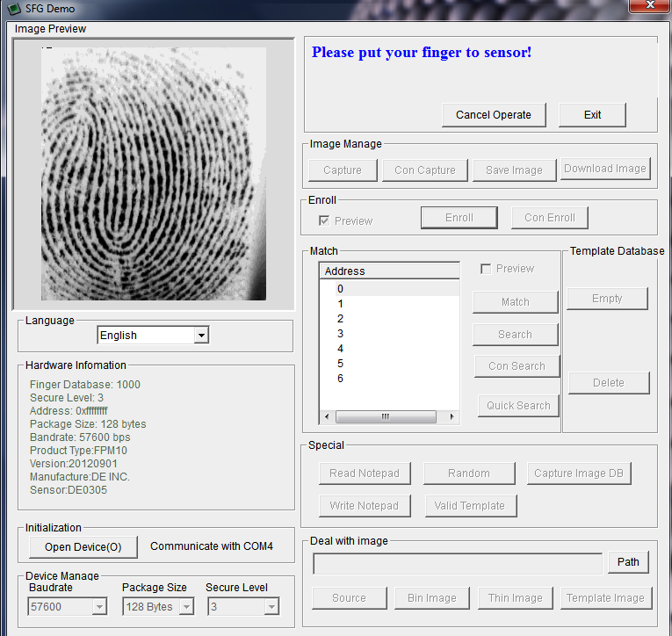Click the Source button

[x=350, y=598]
